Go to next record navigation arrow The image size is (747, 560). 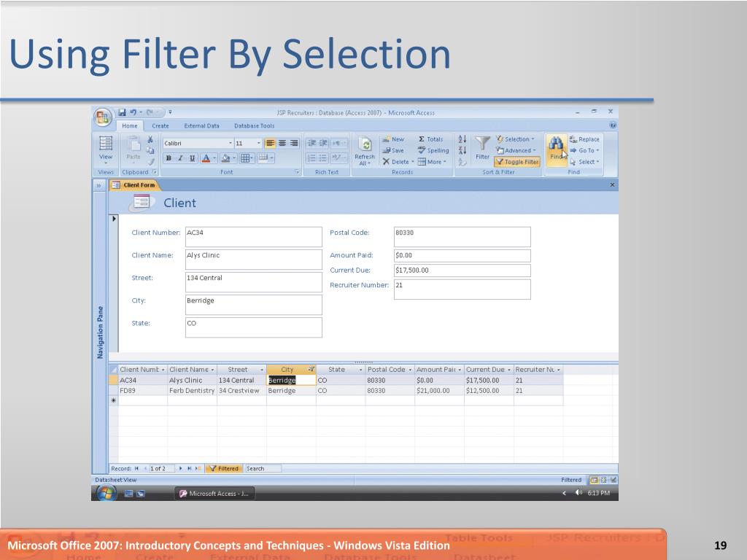[181, 469]
